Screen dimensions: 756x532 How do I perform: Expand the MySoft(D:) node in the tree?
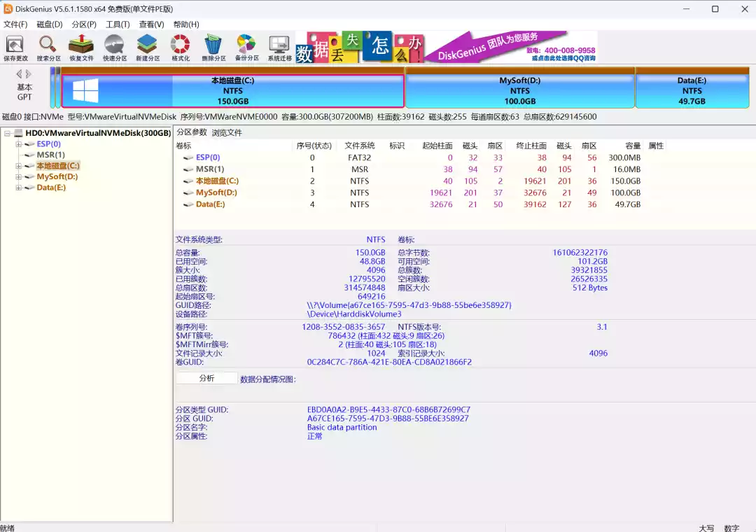click(18, 177)
